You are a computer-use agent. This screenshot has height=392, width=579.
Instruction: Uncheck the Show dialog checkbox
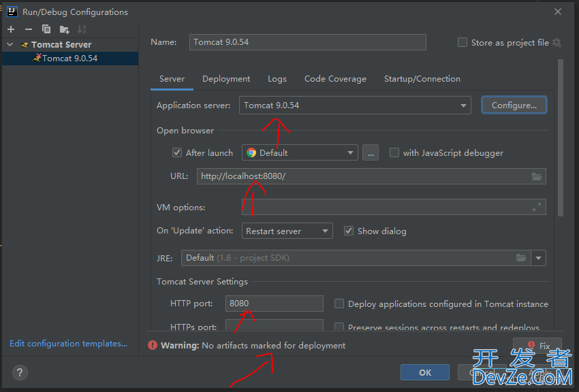pyautogui.click(x=349, y=231)
